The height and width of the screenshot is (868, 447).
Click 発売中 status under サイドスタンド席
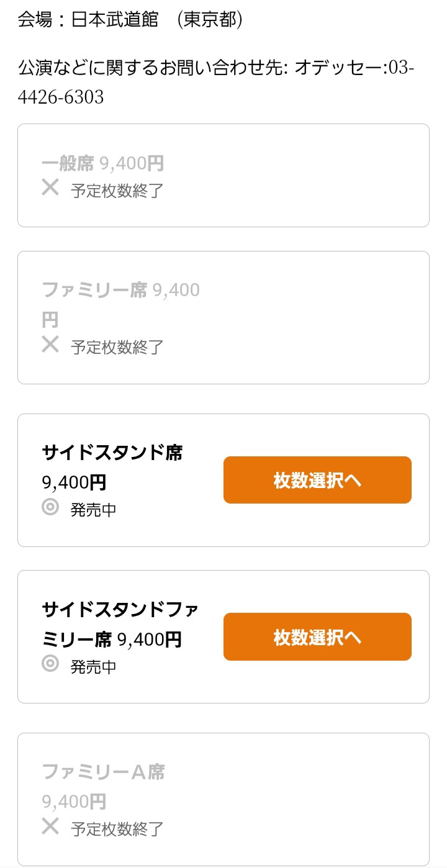click(x=94, y=510)
